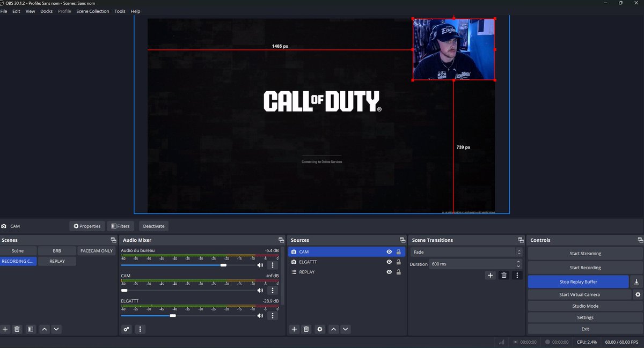Select the BRB scene
Image resolution: width=644 pixels, height=348 pixels.
point(57,251)
